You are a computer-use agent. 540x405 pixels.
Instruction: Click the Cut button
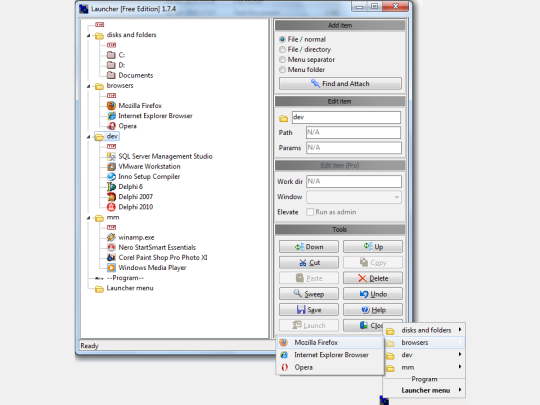(309, 262)
